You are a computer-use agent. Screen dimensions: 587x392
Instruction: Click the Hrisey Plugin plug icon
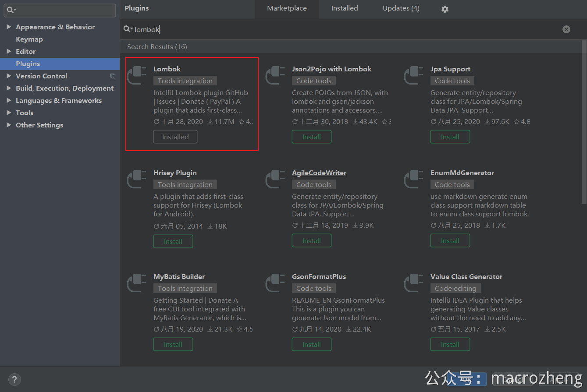(136, 179)
